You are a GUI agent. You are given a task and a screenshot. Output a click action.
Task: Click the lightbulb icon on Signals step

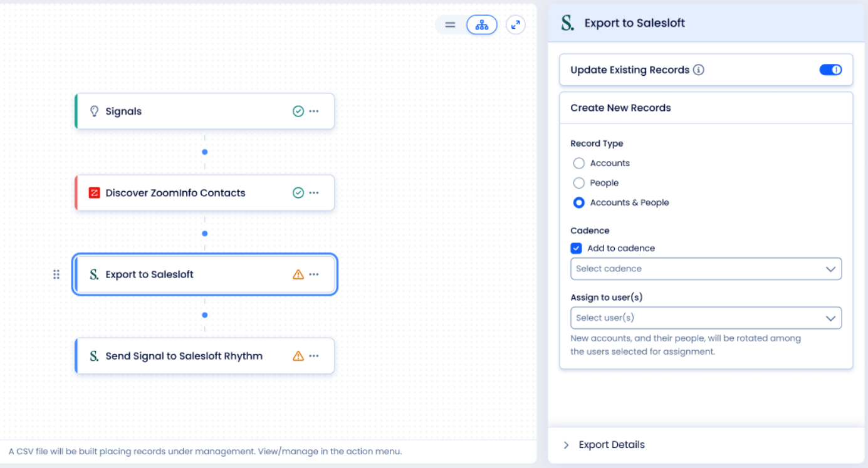click(95, 112)
